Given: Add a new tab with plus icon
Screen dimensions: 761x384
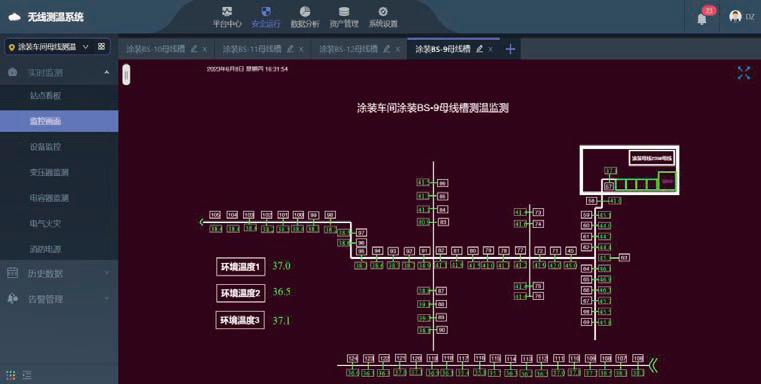Looking at the screenshot, I should (x=510, y=49).
